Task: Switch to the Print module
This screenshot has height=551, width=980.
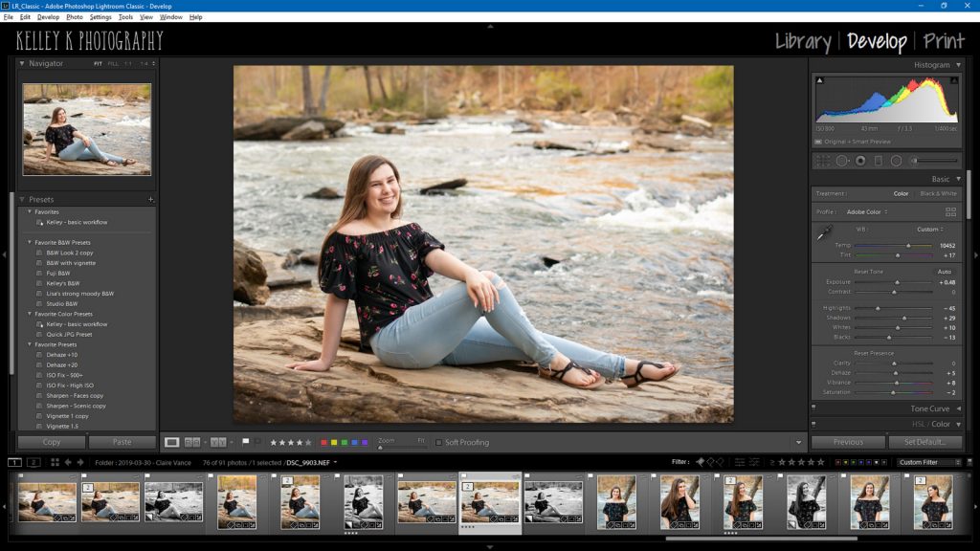Action: click(x=944, y=41)
